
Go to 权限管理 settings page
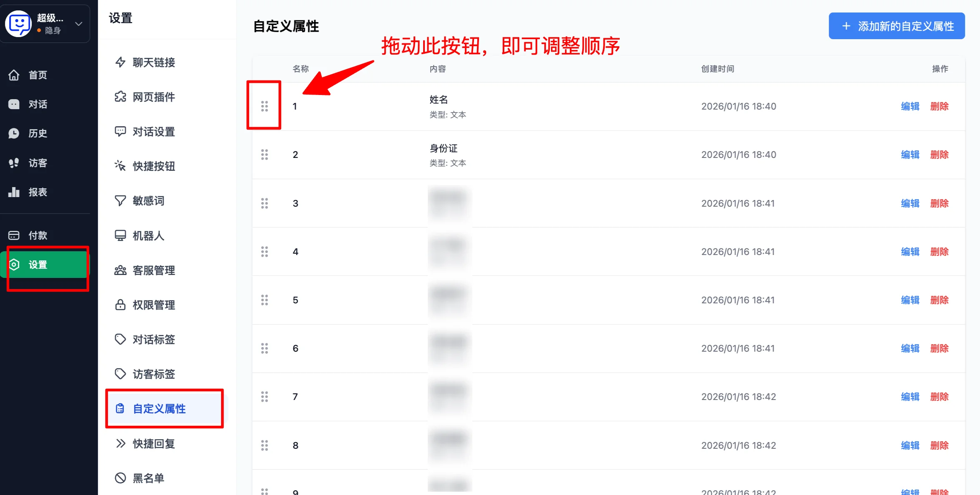pos(154,305)
